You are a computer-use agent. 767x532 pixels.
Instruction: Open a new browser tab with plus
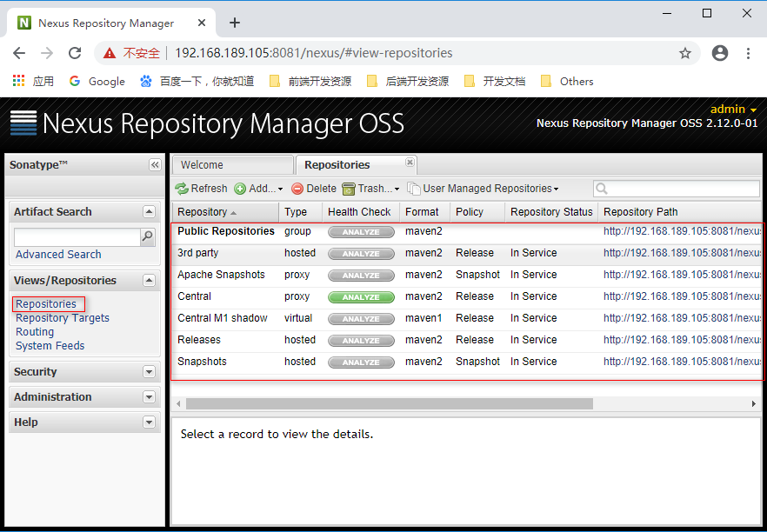click(235, 23)
